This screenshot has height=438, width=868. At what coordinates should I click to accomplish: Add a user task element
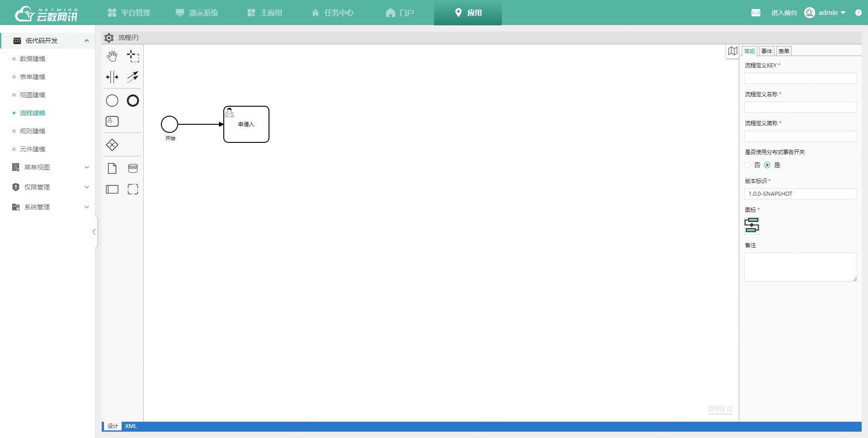point(112,121)
